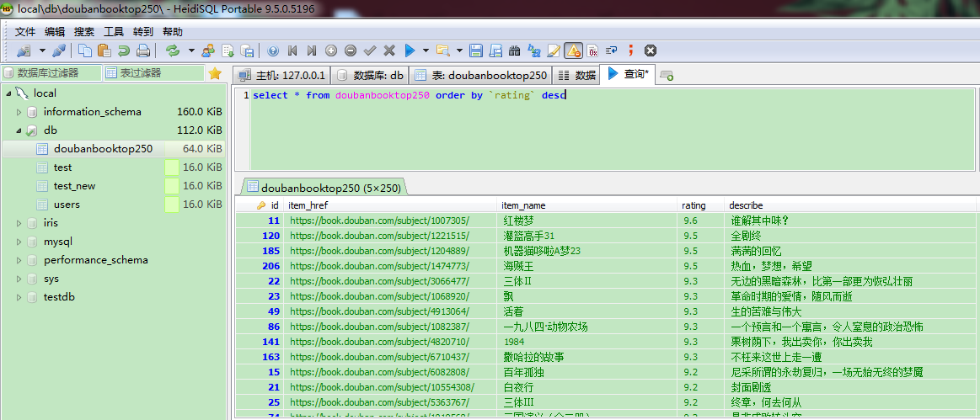Open the 搜索 menu

point(83,32)
